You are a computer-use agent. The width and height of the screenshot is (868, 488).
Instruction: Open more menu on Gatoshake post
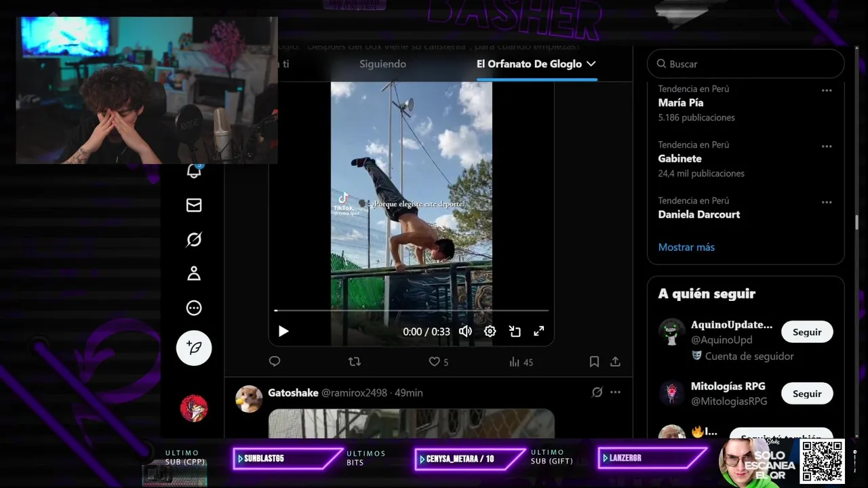point(615,392)
